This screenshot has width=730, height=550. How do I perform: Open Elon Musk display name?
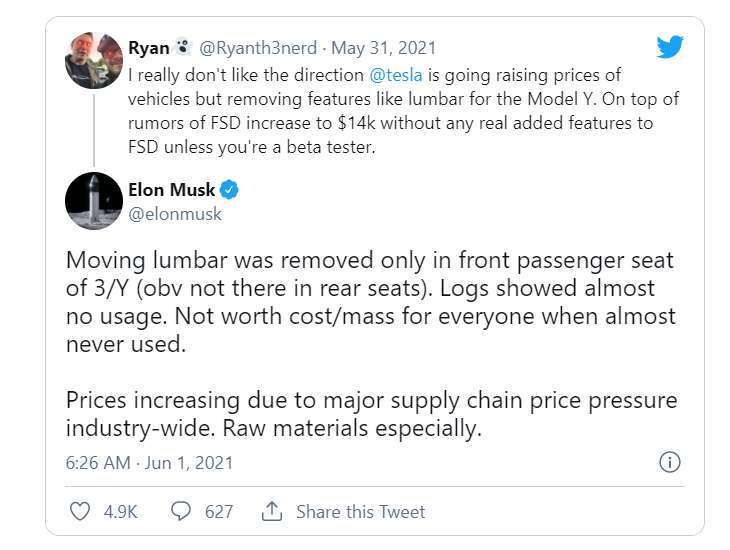click(x=171, y=190)
